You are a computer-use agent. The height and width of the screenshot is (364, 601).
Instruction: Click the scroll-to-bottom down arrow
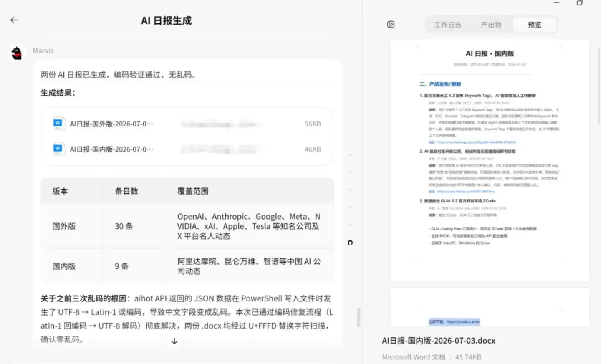pyautogui.click(x=174, y=341)
